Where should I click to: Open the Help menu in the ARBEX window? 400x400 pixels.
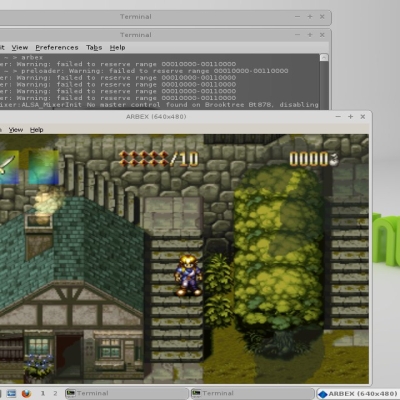click(36, 130)
